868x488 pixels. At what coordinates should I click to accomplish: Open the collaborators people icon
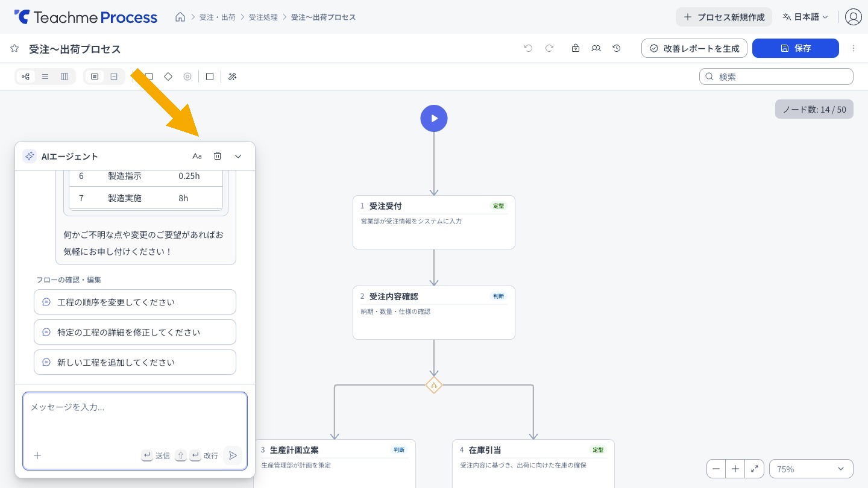pos(596,48)
